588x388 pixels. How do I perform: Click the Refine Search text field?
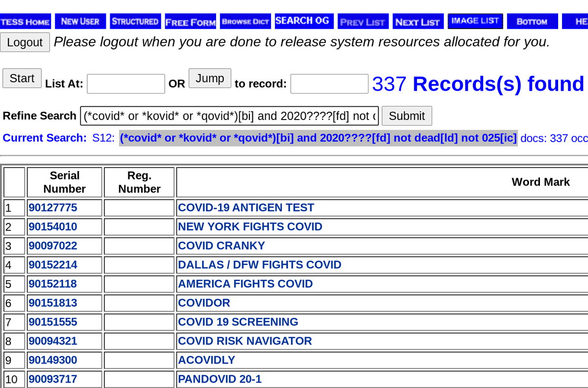[229, 116]
